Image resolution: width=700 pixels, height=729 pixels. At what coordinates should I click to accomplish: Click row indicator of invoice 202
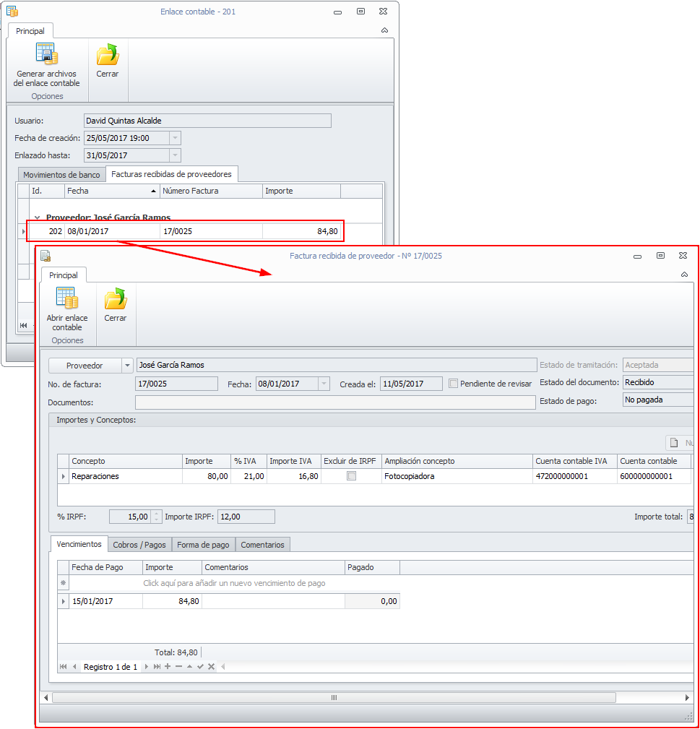pos(23,231)
